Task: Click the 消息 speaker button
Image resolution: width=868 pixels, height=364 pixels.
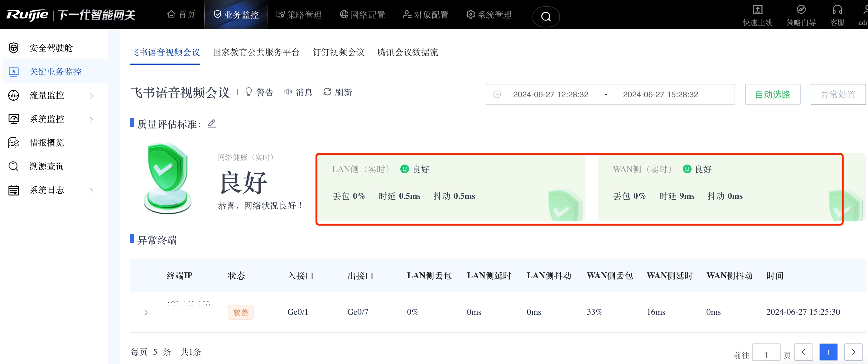Action: (298, 92)
